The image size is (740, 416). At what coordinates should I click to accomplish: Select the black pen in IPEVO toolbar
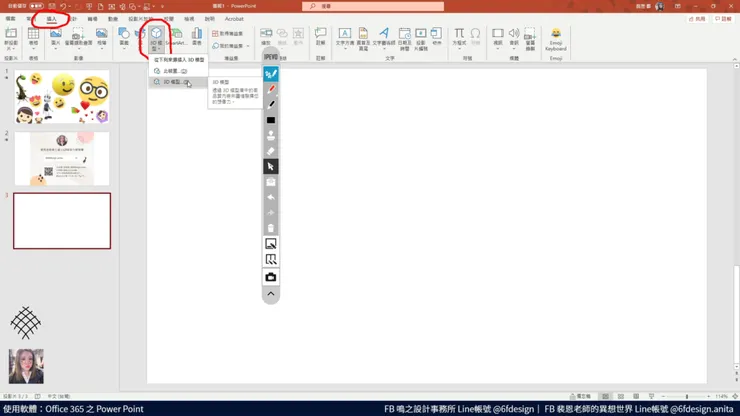[x=271, y=105]
